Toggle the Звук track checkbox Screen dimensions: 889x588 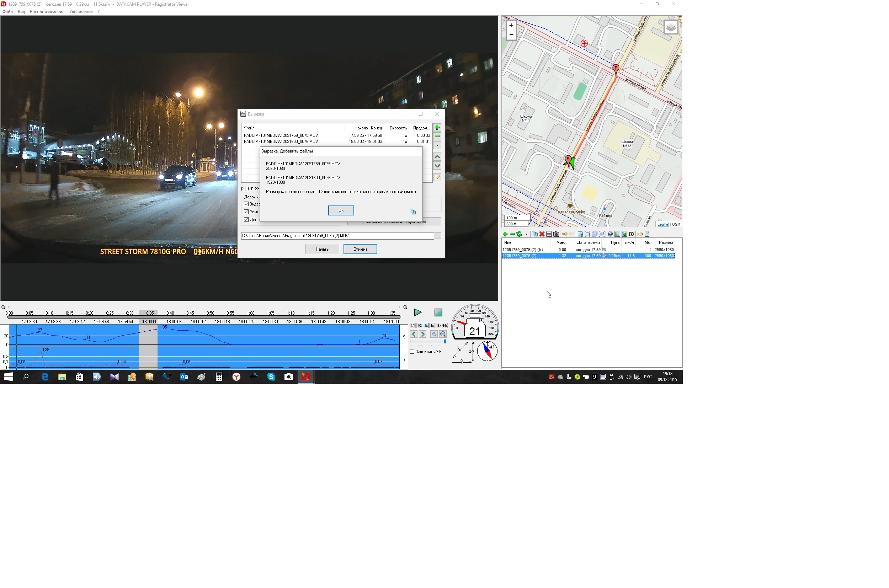tap(246, 212)
